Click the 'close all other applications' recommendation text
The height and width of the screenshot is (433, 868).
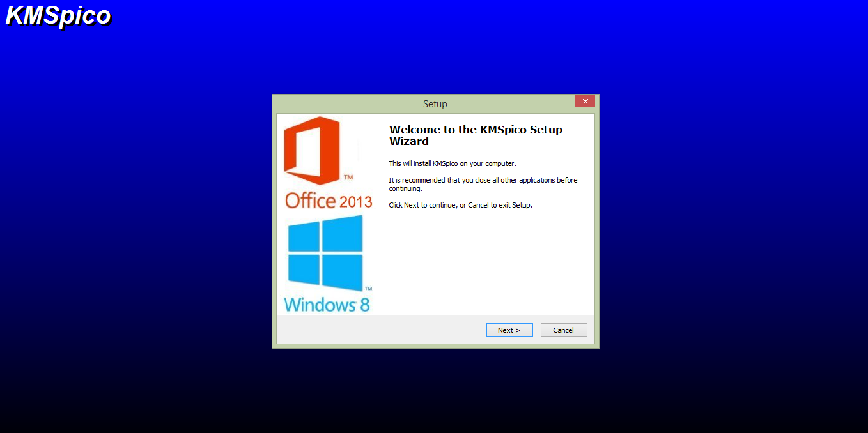click(483, 185)
